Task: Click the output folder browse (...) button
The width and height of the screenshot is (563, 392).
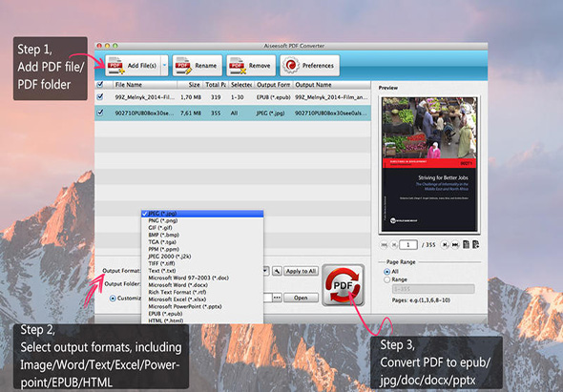Action: tap(277, 298)
